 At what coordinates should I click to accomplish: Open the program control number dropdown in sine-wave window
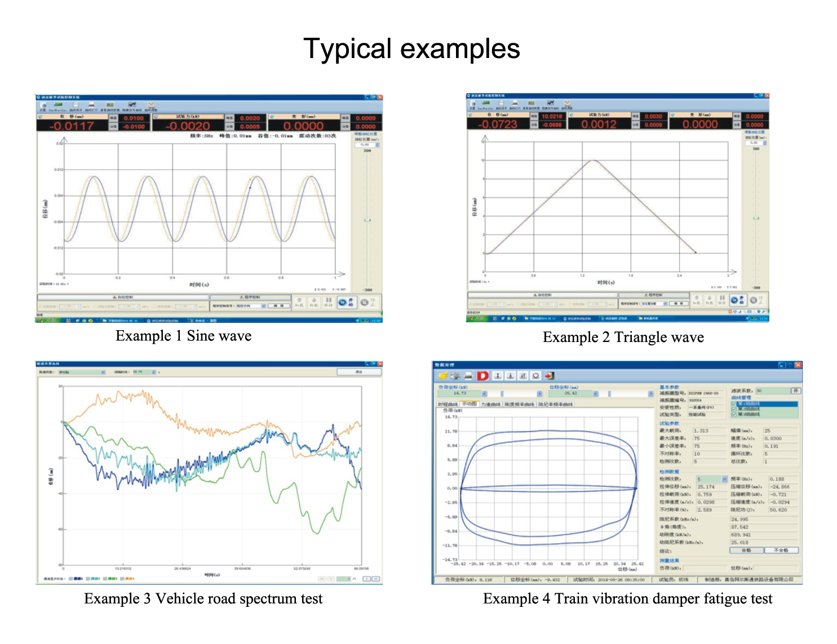click(x=263, y=306)
